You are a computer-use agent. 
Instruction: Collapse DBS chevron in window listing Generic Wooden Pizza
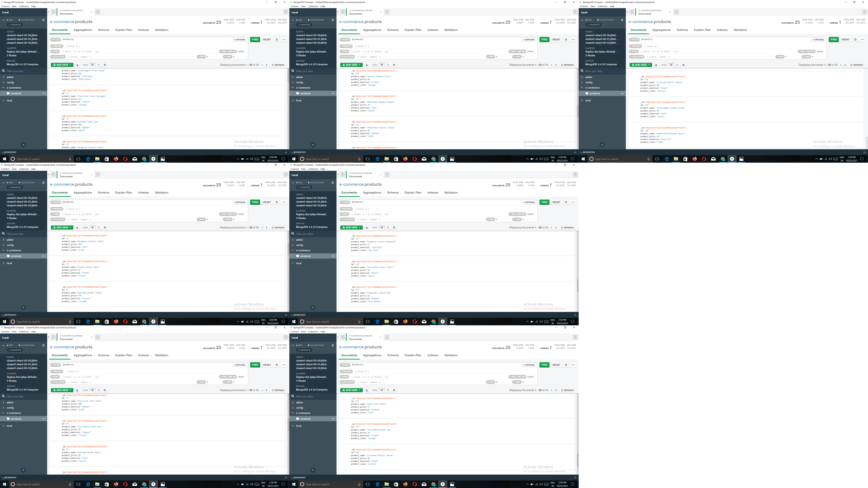(x=292, y=20)
